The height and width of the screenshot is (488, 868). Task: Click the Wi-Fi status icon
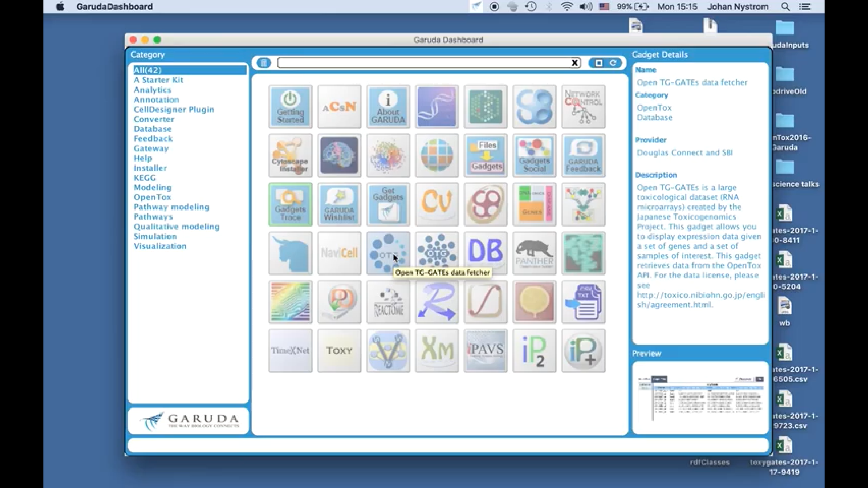click(567, 6)
